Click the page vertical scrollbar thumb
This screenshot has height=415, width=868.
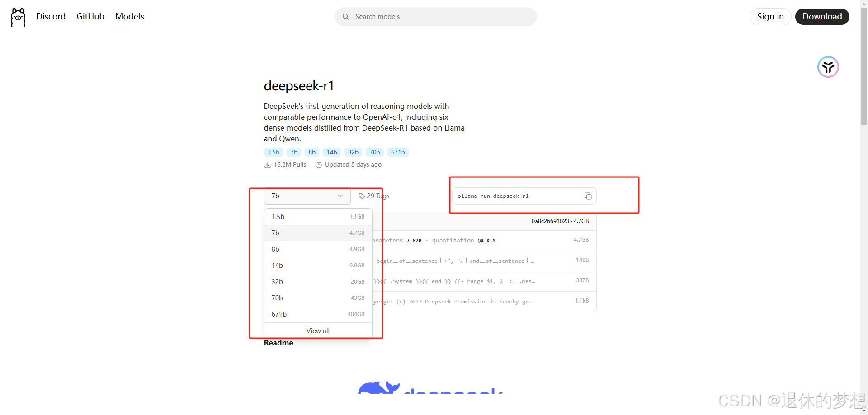click(864, 65)
